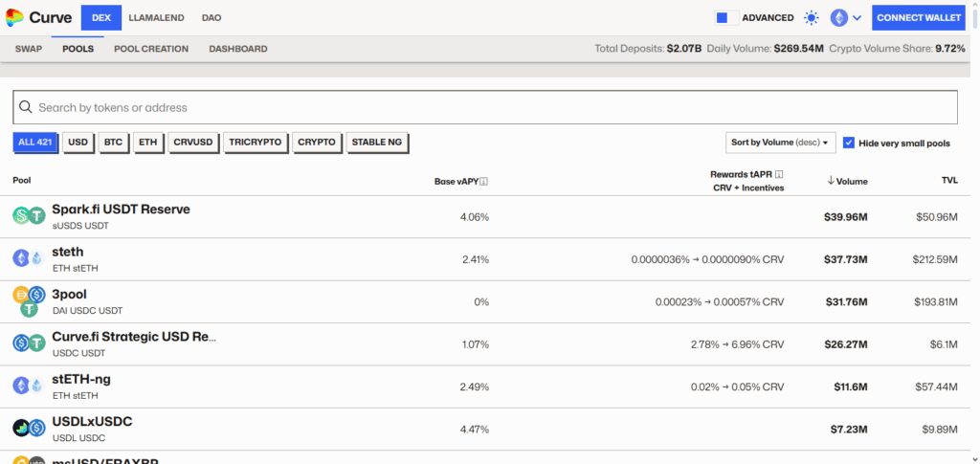Click the Ethereum network icon
This screenshot has height=464, width=980.
[838, 18]
